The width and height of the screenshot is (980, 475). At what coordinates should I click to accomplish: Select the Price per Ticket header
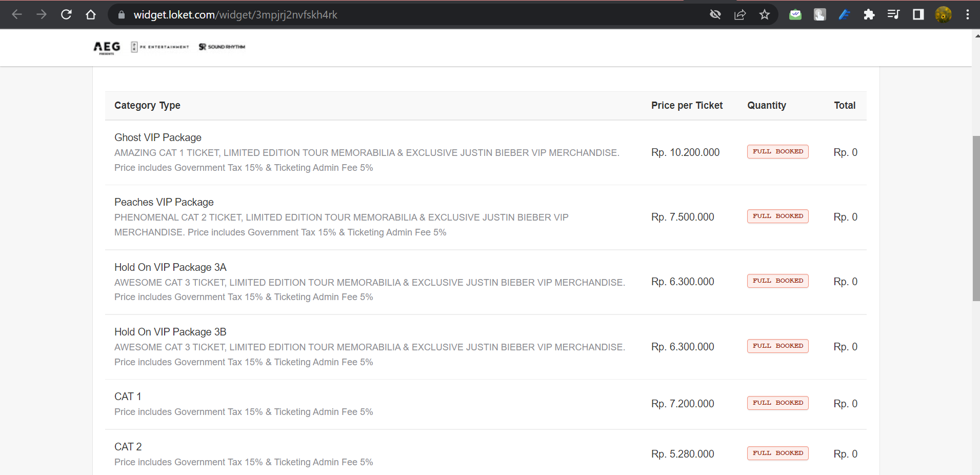(x=687, y=105)
